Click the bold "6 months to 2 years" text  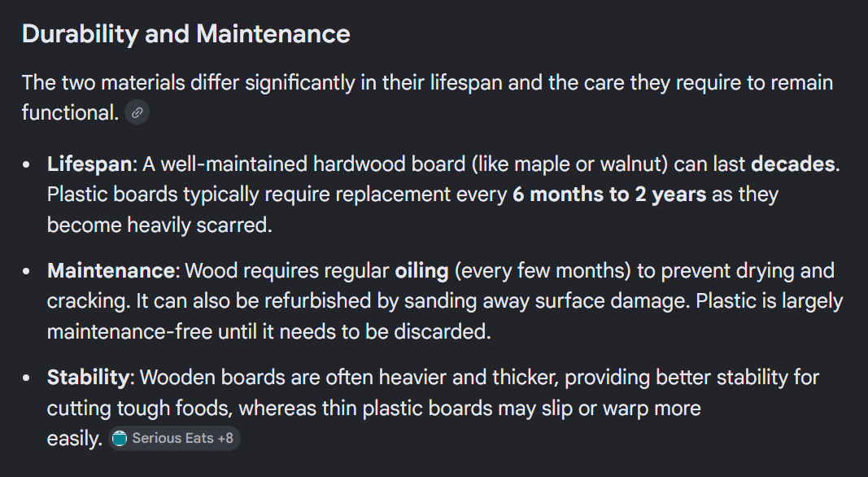(x=609, y=195)
